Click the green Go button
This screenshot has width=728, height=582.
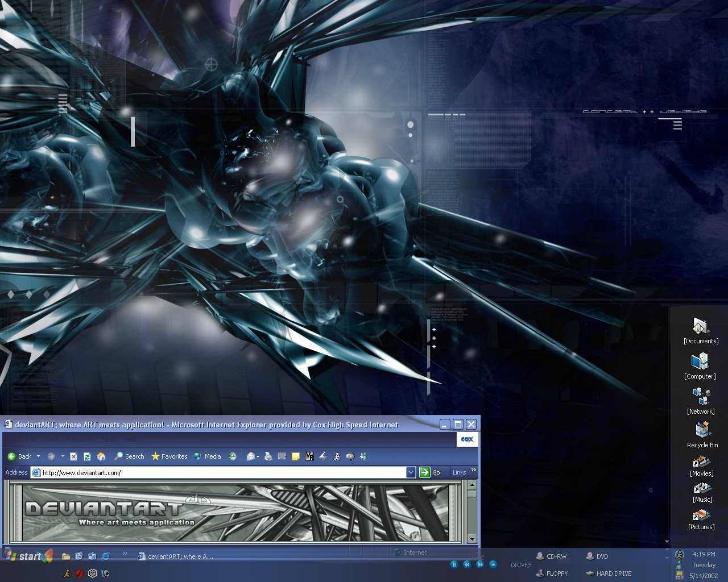click(430, 472)
